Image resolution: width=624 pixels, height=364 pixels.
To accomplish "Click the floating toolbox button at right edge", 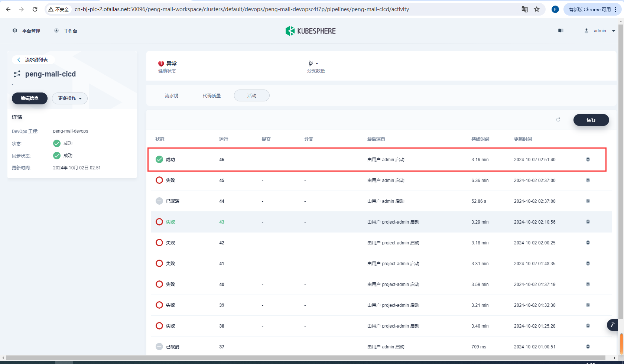I will [612, 325].
